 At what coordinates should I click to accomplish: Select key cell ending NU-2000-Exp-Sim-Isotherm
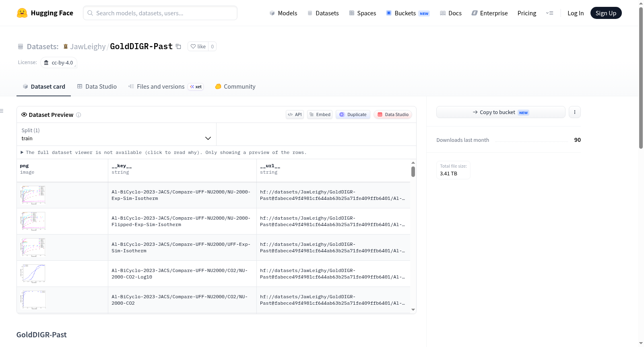click(182, 195)
